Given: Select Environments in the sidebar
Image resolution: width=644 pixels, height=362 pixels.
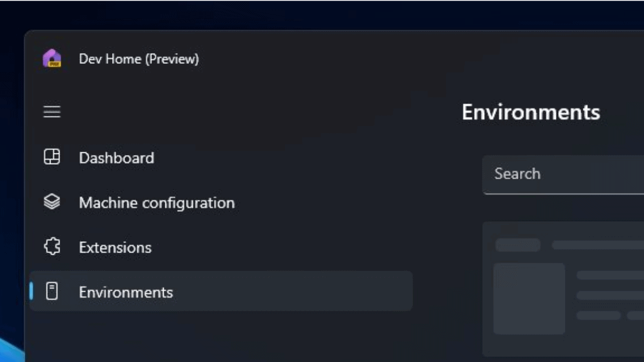Looking at the screenshot, I should [126, 291].
